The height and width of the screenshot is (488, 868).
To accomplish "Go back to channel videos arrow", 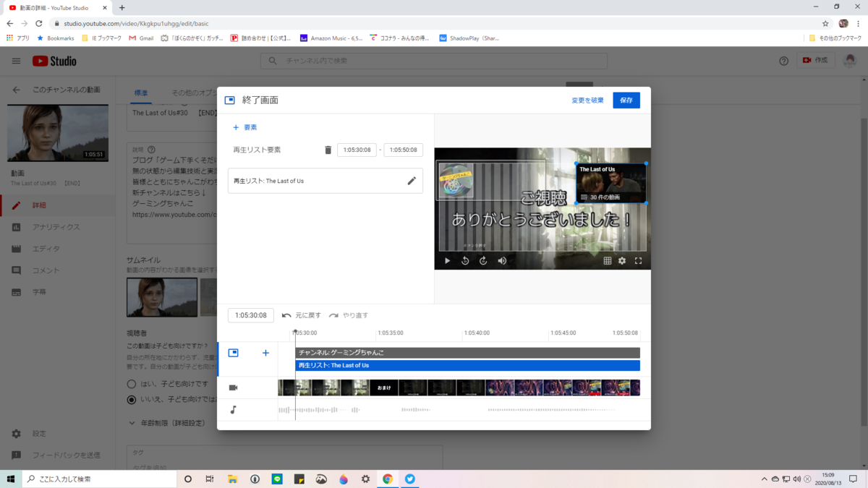I will [x=16, y=90].
